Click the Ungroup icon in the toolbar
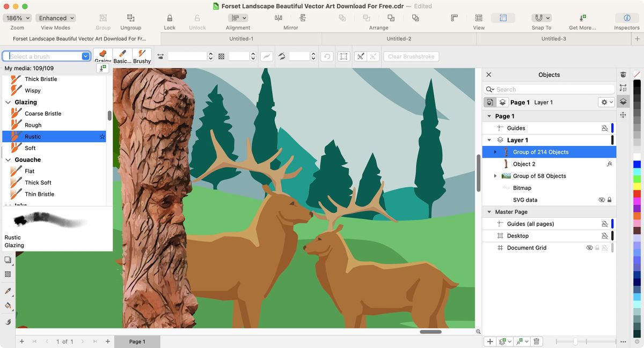Screen dimensions: 644x348 pyautogui.click(x=130, y=18)
